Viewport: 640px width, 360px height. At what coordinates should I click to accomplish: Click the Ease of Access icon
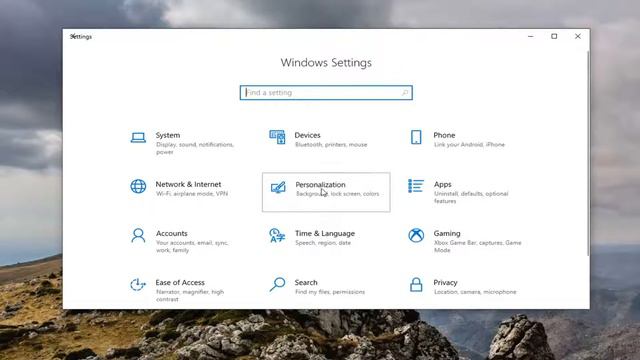pos(138,284)
